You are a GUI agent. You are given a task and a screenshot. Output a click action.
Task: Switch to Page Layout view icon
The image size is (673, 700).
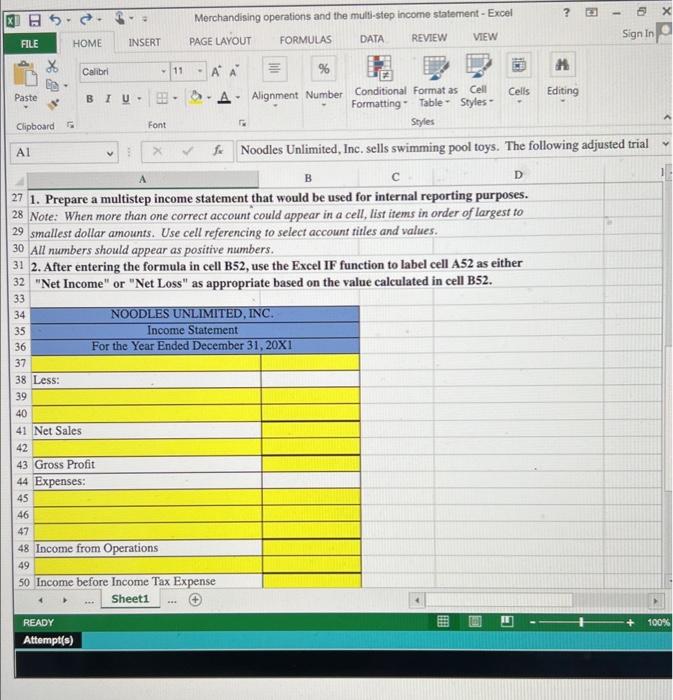point(475,621)
